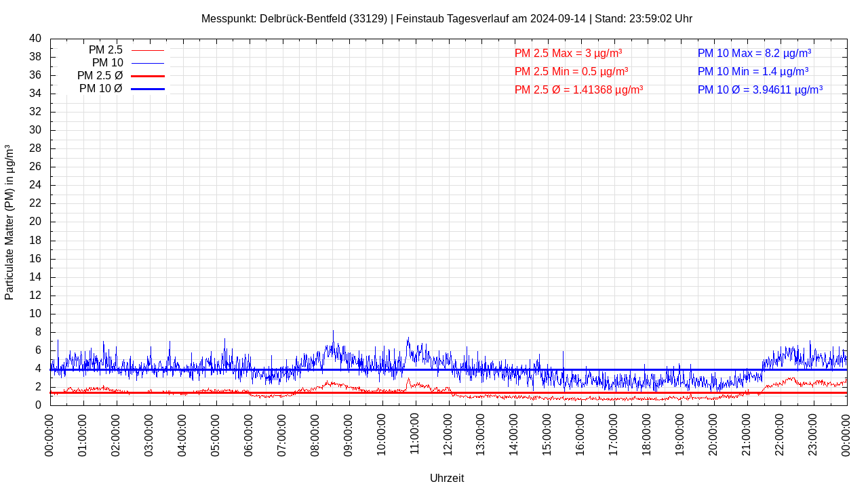868x488 pixels.
Task: Click the PM 2.5 Max = 3 µg/m³ text
Action: coord(568,53)
